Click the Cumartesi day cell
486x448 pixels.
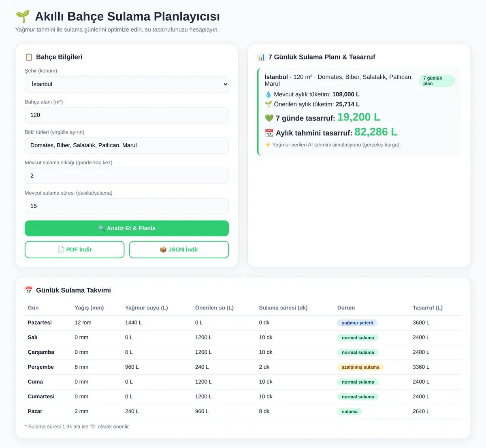coord(41,397)
